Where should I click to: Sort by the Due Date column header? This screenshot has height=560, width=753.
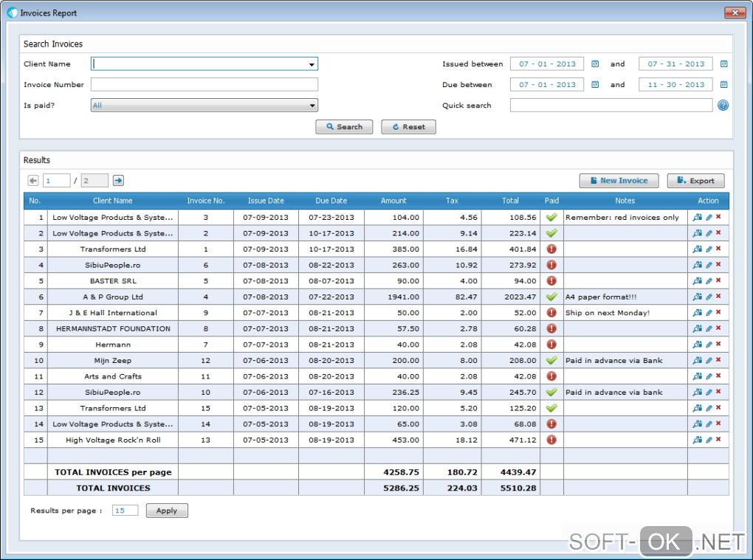point(331,201)
